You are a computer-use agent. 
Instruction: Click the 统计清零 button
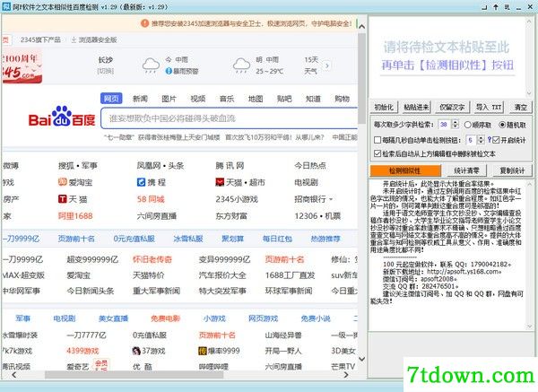[x=466, y=170]
